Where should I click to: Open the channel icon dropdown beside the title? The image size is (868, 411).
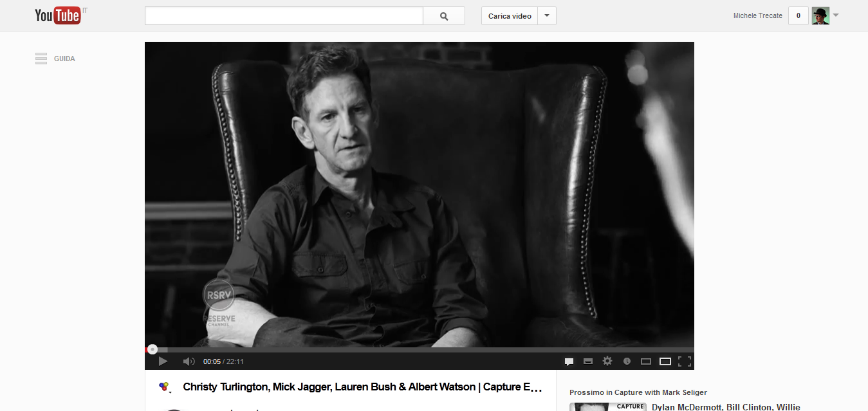pos(164,387)
